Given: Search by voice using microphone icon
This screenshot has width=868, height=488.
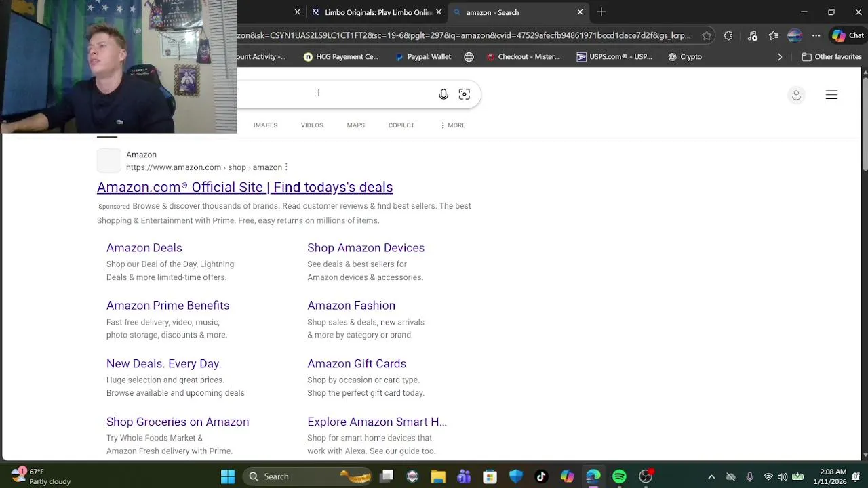Looking at the screenshot, I should pyautogui.click(x=443, y=94).
